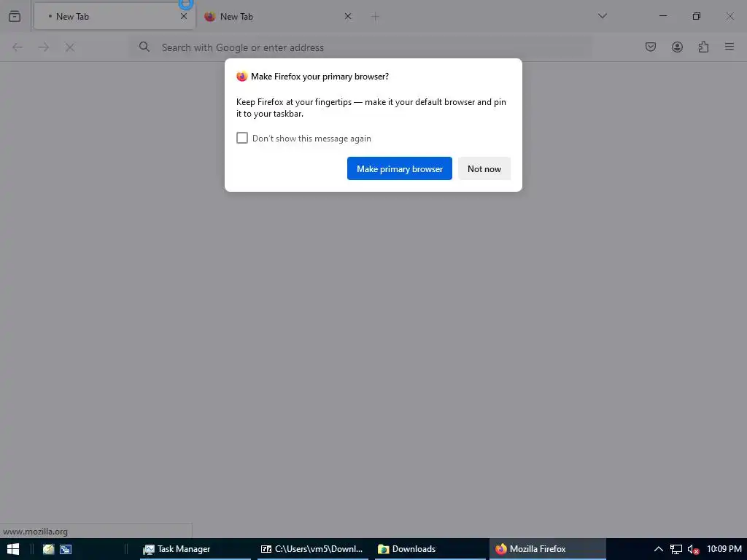This screenshot has width=747, height=560.
Task: Stop loading the page
Action: (x=70, y=47)
